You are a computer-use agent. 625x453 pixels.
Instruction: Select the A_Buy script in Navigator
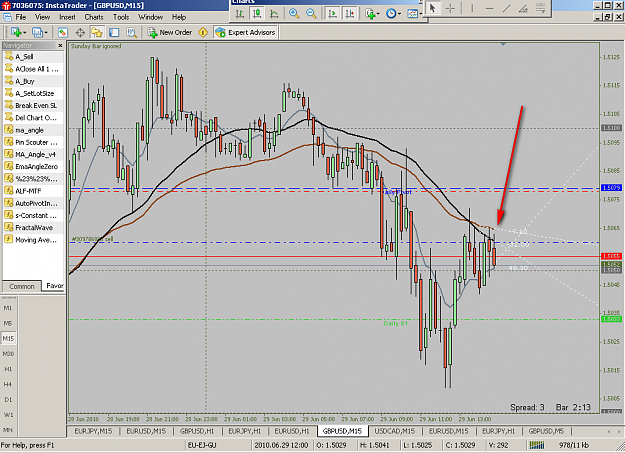[25, 81]
